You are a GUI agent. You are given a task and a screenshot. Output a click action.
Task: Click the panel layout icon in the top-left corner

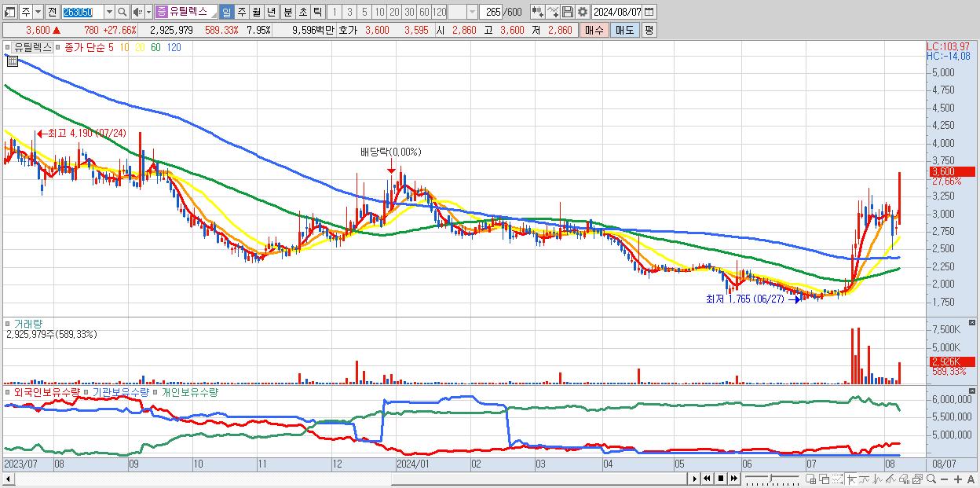(9, 12)
